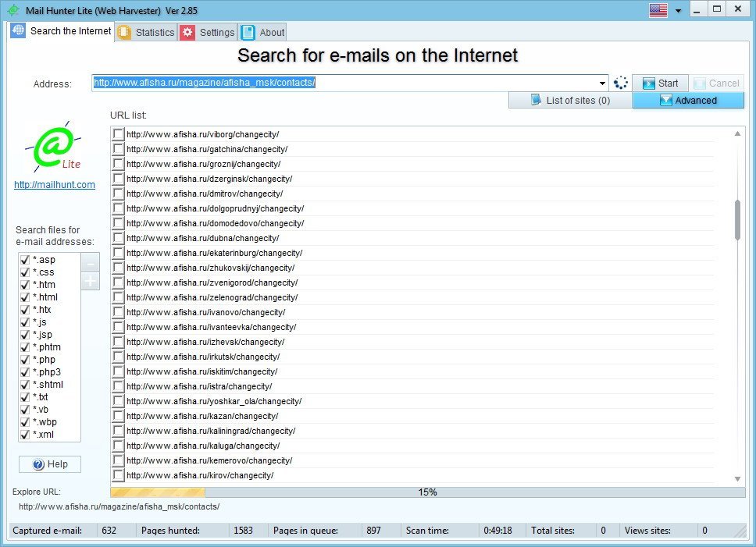The height and width of the screenshot is (547, 756).
Task: Disable searching *.php files
Action: click(25, 359)
